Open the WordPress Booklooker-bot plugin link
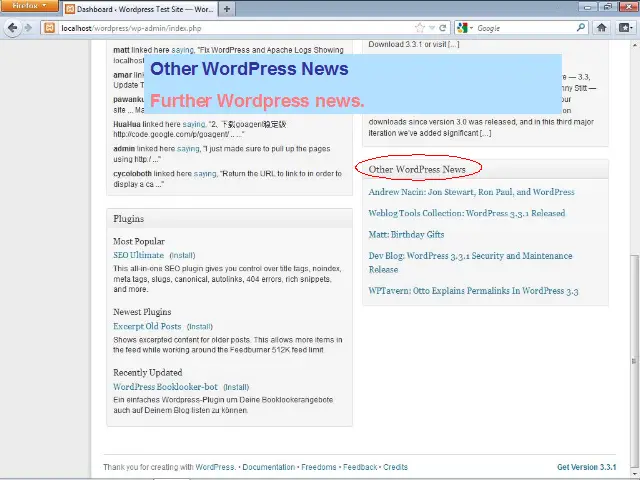 [x=165, y=387]
